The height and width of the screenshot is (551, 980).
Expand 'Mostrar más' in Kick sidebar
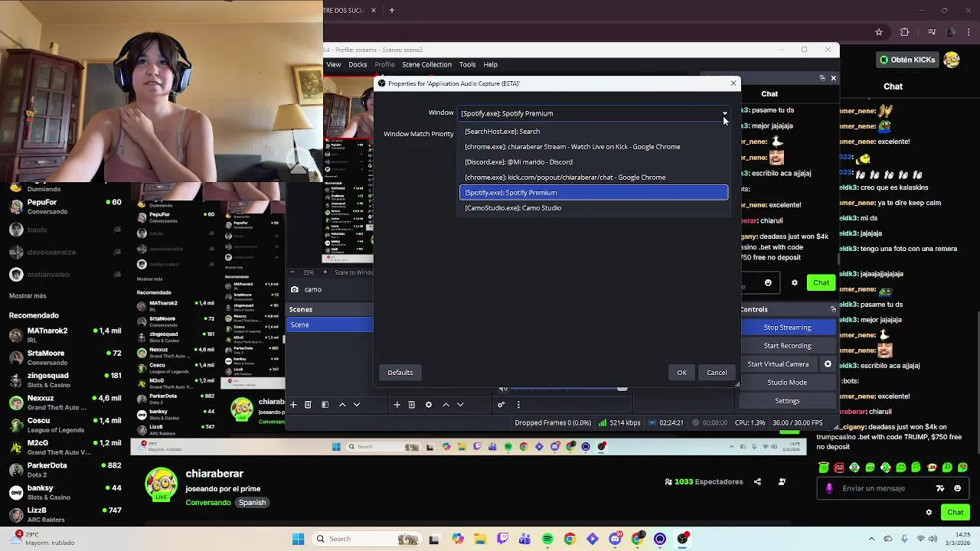click(x=28, y=296)
